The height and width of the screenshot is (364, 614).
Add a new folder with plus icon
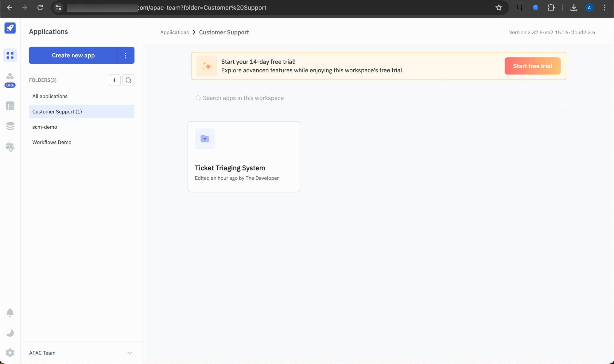click(115, 80)
